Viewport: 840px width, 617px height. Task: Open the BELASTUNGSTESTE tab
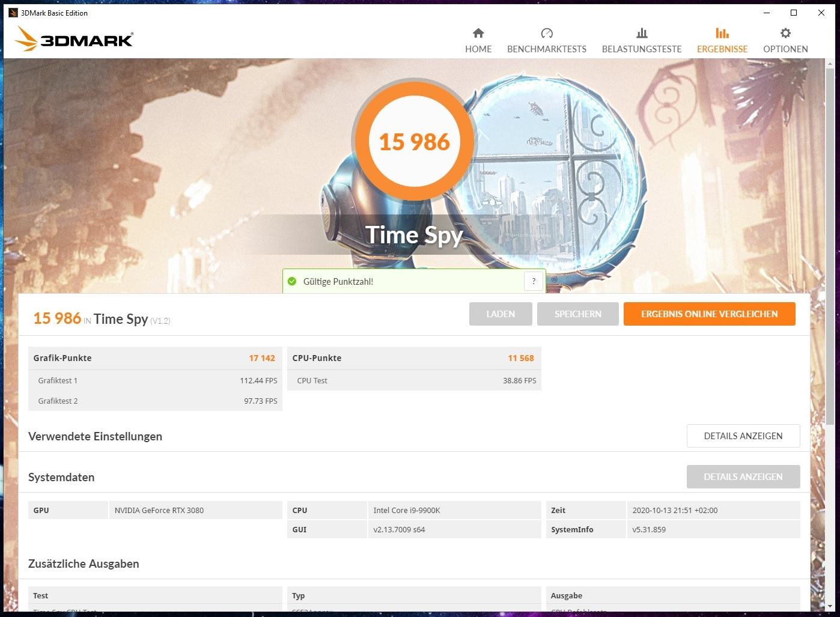point(642,40)
